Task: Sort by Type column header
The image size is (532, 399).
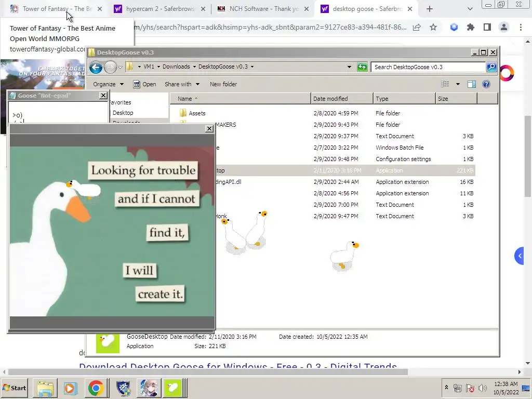Action: pyautogui.click(x=404, y=99)
